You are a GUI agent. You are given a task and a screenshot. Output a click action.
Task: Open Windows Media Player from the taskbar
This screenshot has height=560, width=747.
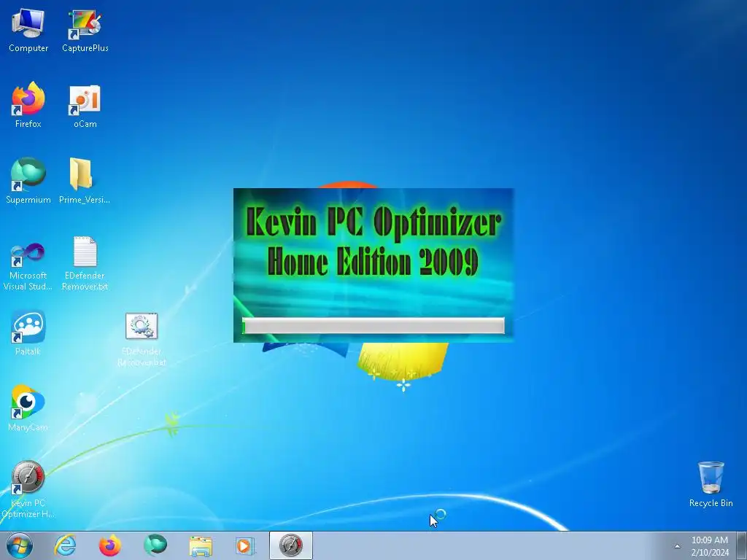pyautogui.click(x=245, y=545)
